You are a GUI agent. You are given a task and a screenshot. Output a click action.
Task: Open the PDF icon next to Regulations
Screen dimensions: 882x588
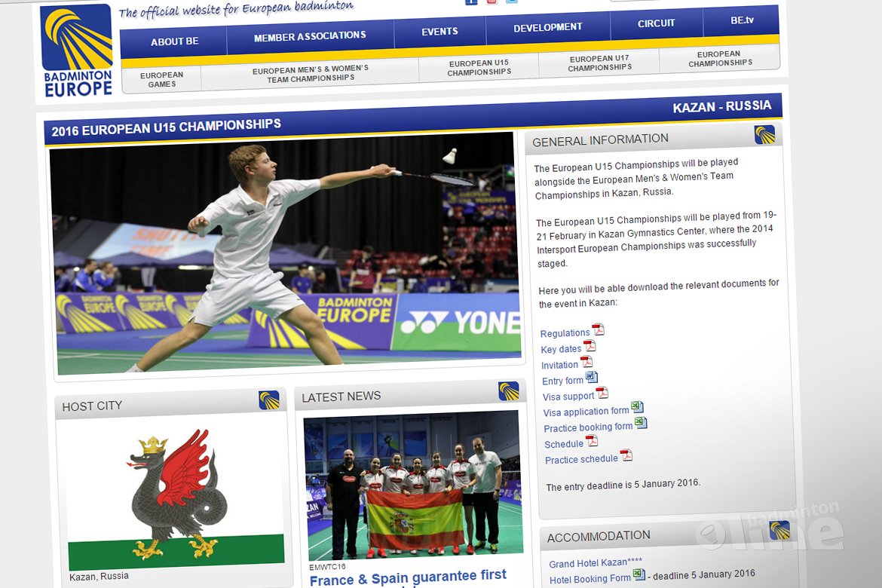point(597,329)
